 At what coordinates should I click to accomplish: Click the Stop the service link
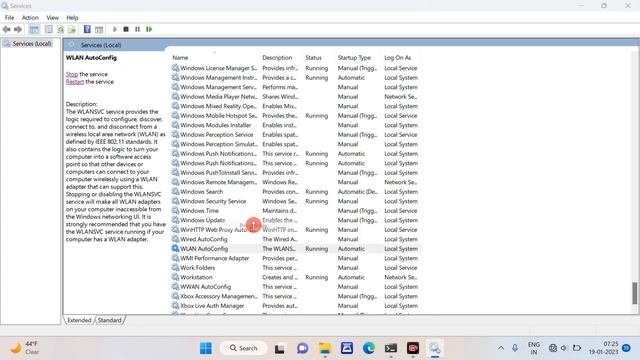pos(72,74)
